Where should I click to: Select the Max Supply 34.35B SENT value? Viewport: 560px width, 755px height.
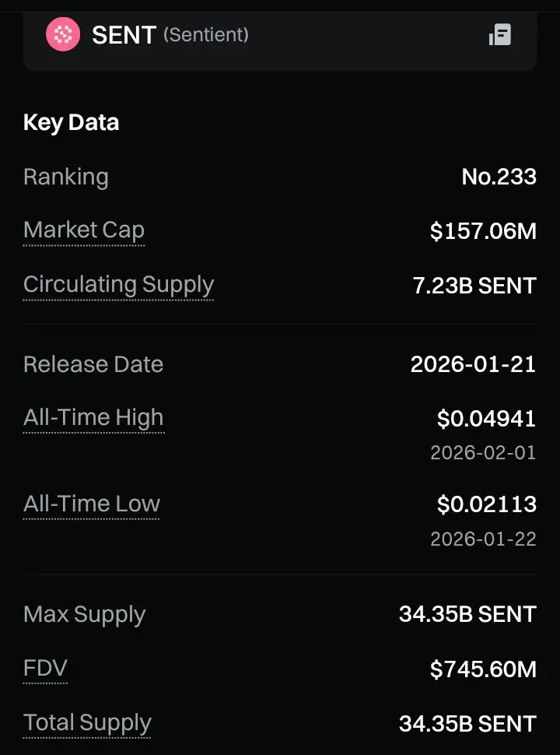[467, 614]
